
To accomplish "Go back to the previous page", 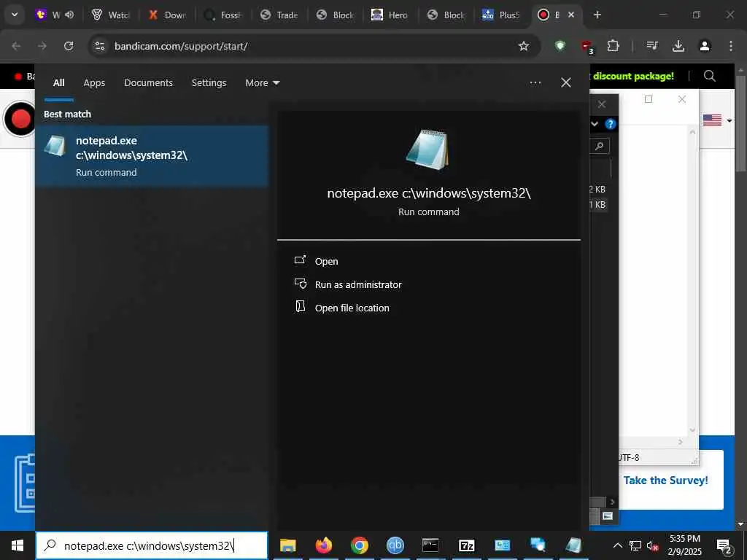I will tap(16, 46).
